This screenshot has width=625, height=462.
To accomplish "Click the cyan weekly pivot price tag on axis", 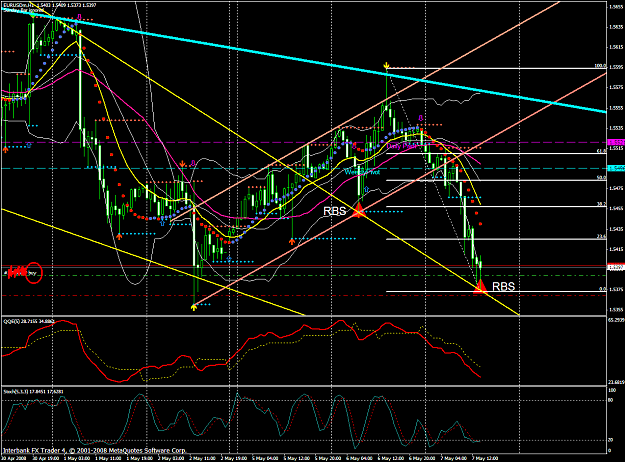I will point(616,169).
